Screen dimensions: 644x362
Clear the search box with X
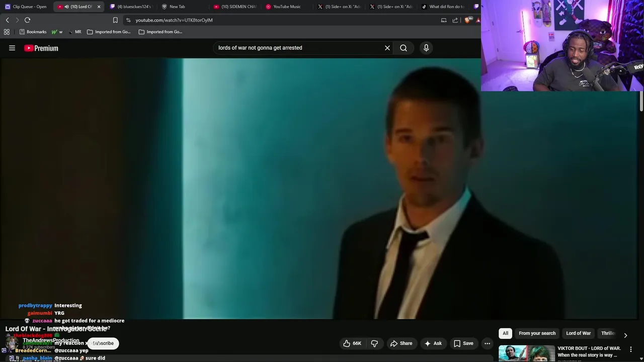click(387, 48)
